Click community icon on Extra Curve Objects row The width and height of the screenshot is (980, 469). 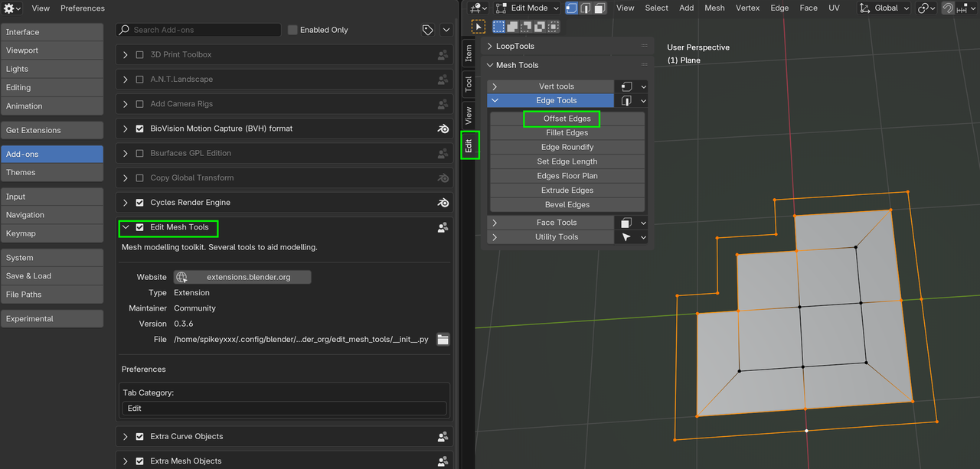tap(443, 437)
